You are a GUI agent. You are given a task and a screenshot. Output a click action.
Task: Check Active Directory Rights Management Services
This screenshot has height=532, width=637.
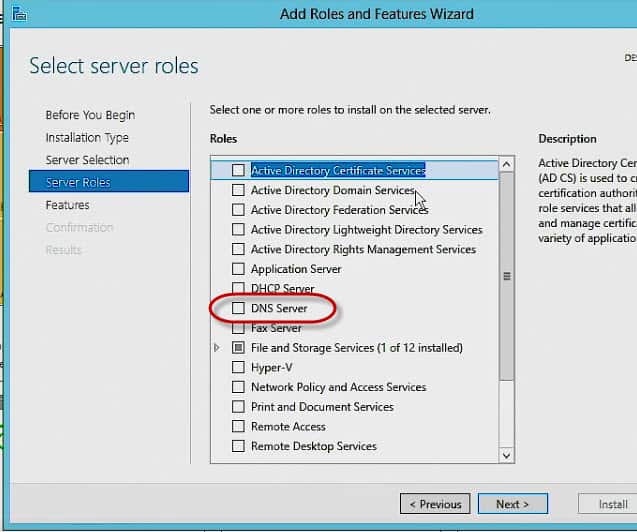[x=238, y=249]
